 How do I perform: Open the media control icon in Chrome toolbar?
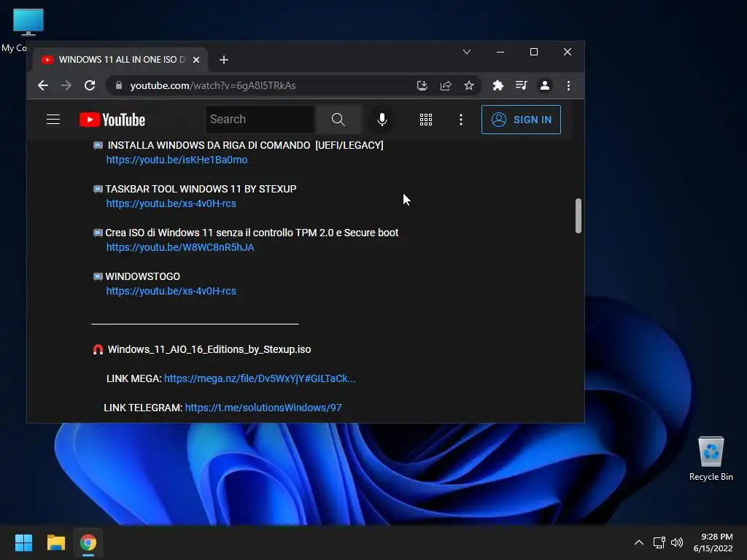(x=521, y=85)
